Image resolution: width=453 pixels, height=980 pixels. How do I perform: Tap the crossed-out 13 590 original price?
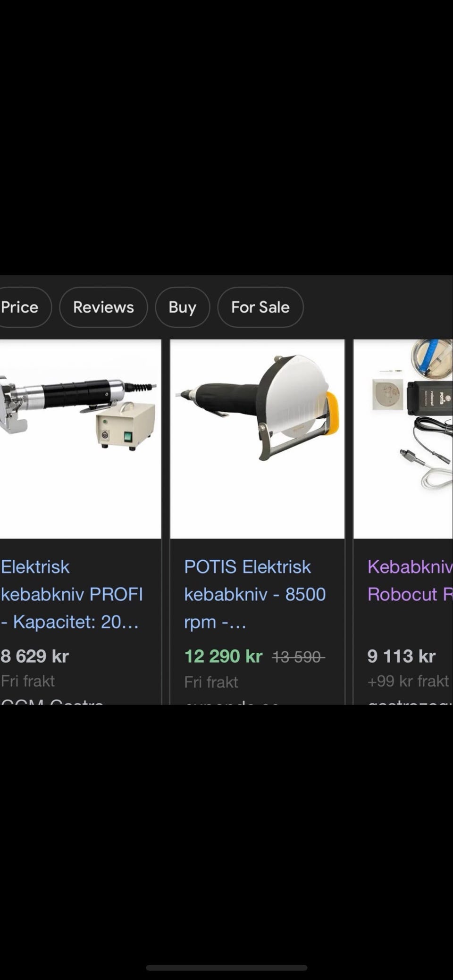(298, 656)
